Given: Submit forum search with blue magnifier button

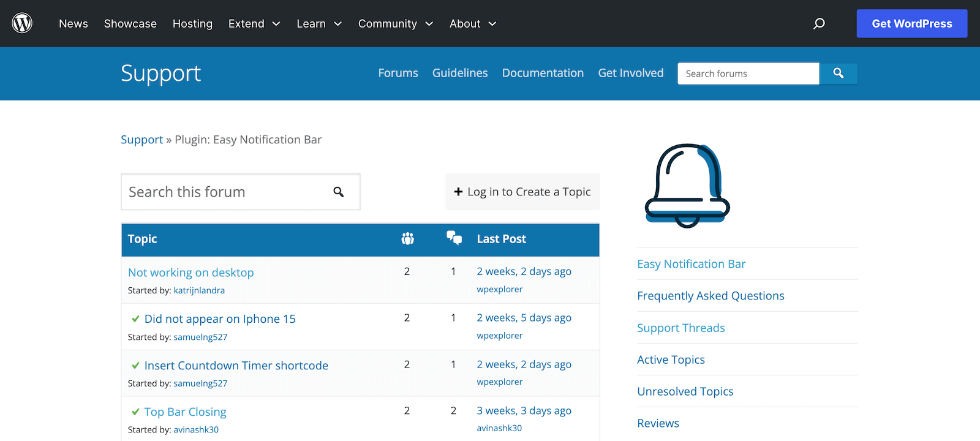Looking at the screenshot, I should tap(839, 73).
